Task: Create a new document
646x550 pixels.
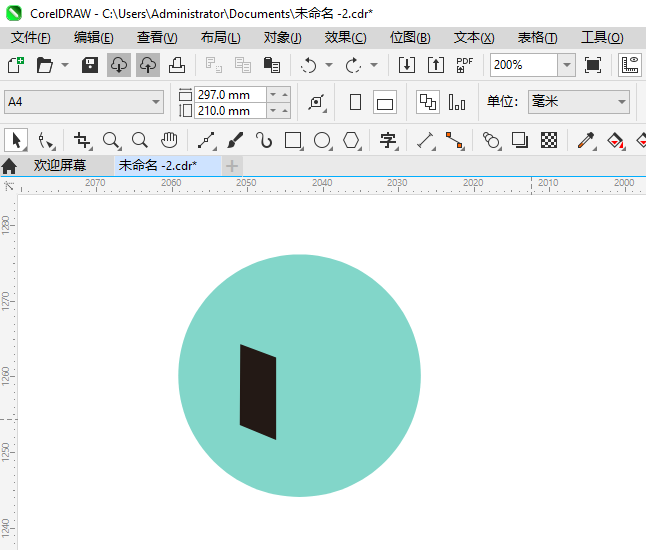Action: pyautogui.click(x=16, y=65)
